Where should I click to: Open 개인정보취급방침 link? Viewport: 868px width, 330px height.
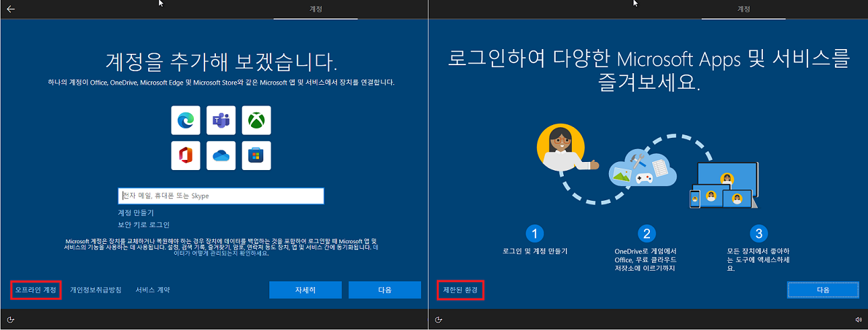click(96, 290)
